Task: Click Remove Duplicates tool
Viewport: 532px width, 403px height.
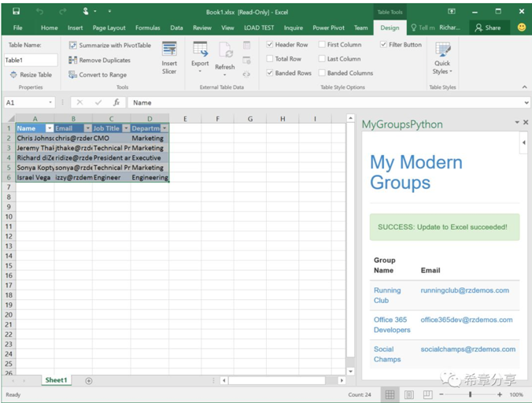Action: point(99,60)
